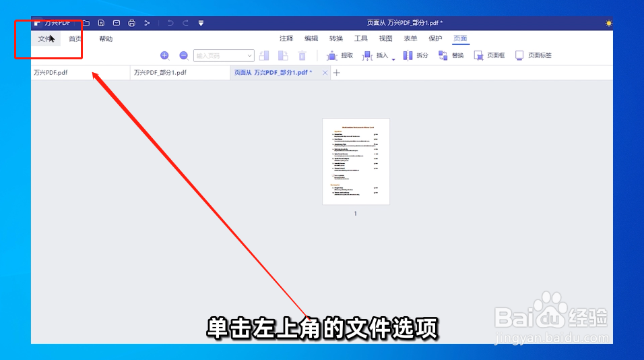Screen dimensions: 644x360
Task: Click the 插入 insert pages button
Action: 375,55
